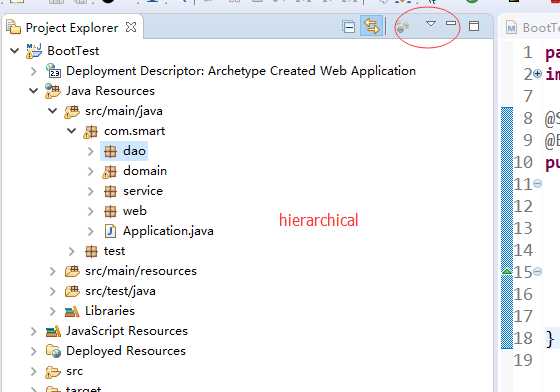Image resolution: width=560 pixels, height=392 pixels.
Task: Minimize the Project Explorer view
Action: coord(451,23)
